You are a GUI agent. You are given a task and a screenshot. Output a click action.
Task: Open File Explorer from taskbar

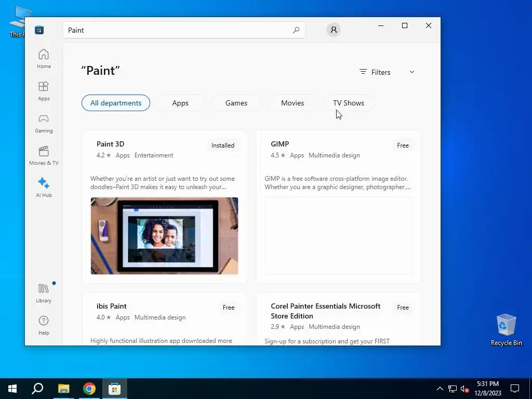[x=63, y=389]
